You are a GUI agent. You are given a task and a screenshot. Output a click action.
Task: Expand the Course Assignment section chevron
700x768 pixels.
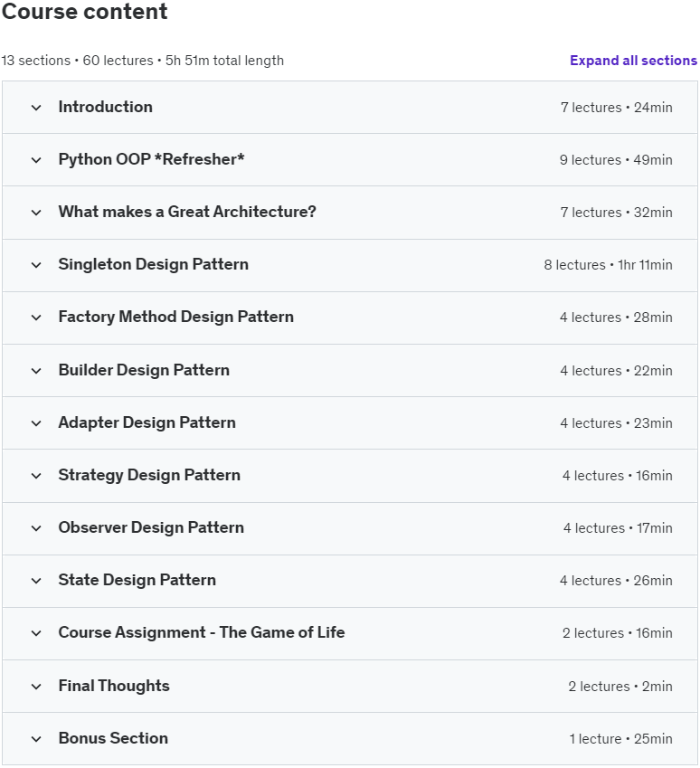pyautogui.click(x=36, y=633)
